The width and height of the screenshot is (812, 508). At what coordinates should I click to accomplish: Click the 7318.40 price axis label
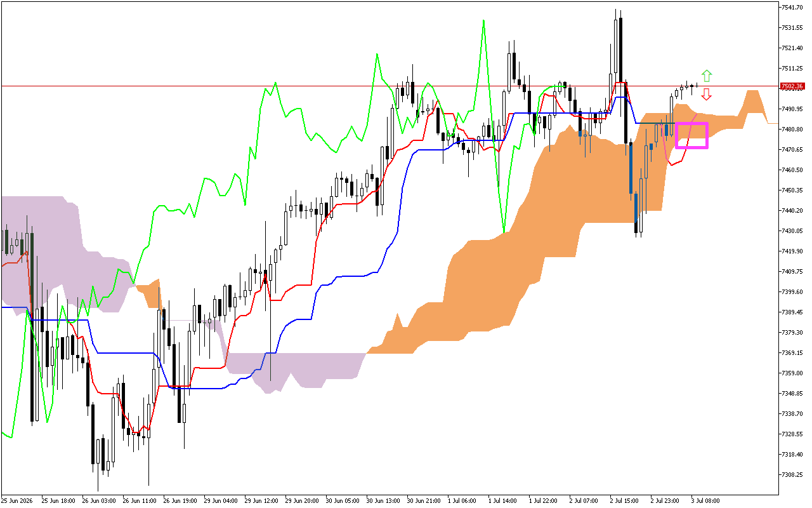[792, 455]
